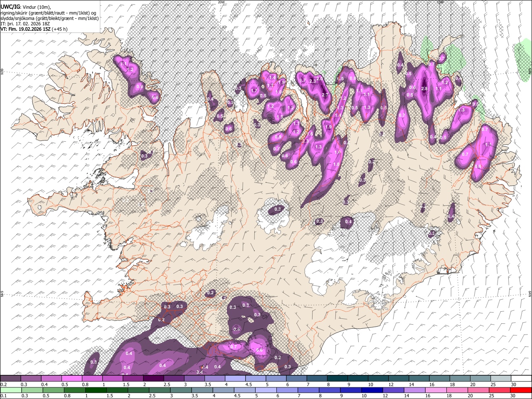The width and height of the screenshot is (532, 399).
Task: Click the snow legend swatch between 0.2 and 0.3
Action: [10, 379]
